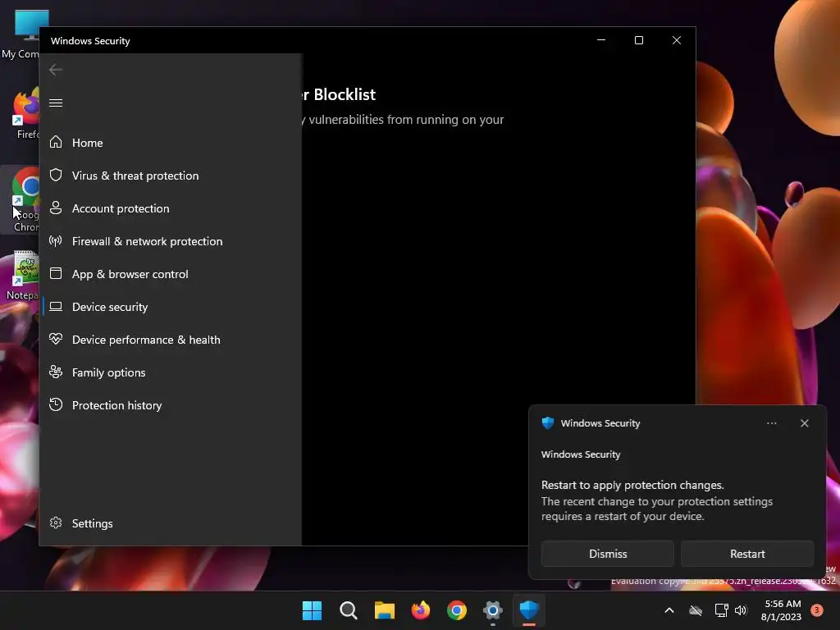Open Device performance & health
Viewport: 840px width, 630px height.
tap(146, 340)
